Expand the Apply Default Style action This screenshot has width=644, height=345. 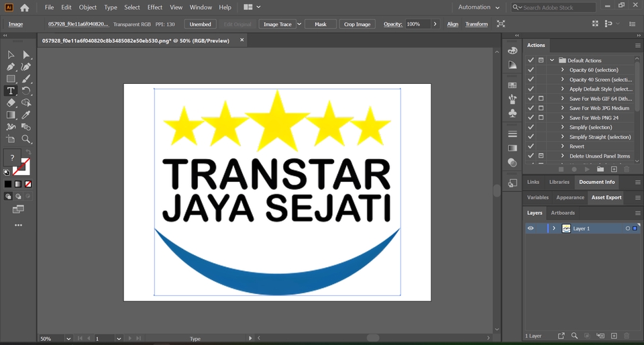[x=563, y=89]
